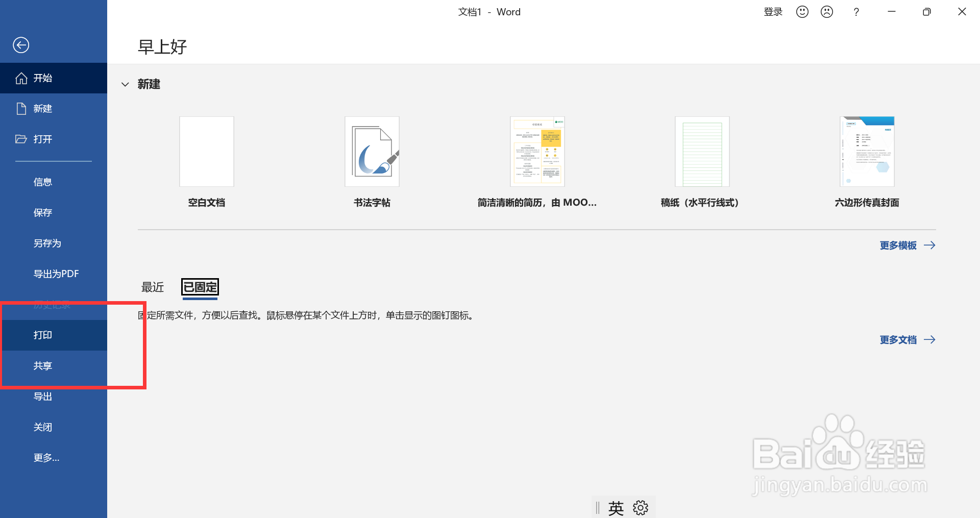The image size is (980, 518).
Task: Open the 打开 page in sidebar
Action: (x=54, y=139)
